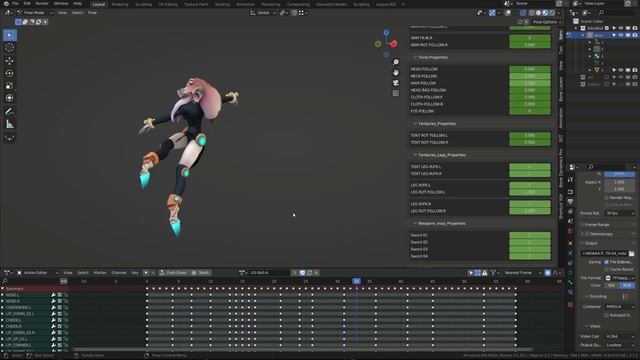Screen dimensions: 640x360
Task: Collapse Tentacles_Legs_Properties section
Action: tap(415, 155)
